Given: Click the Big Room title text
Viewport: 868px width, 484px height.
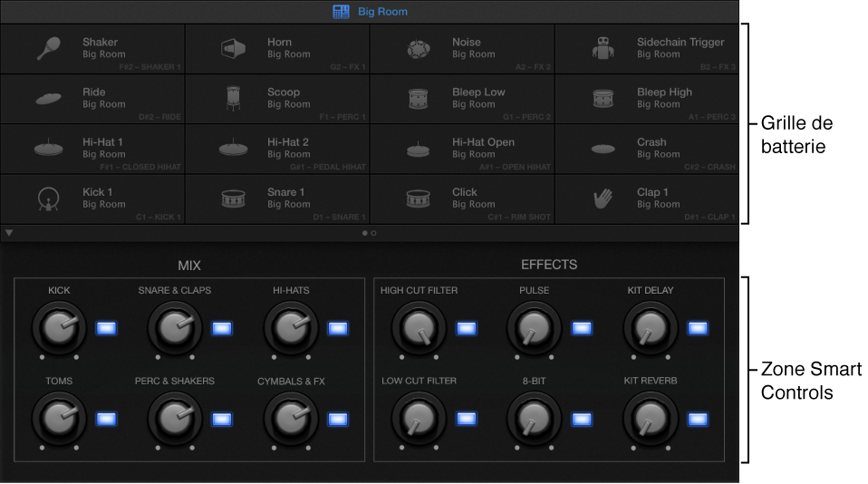Looking at the screenshot, I should click(382, 11).
